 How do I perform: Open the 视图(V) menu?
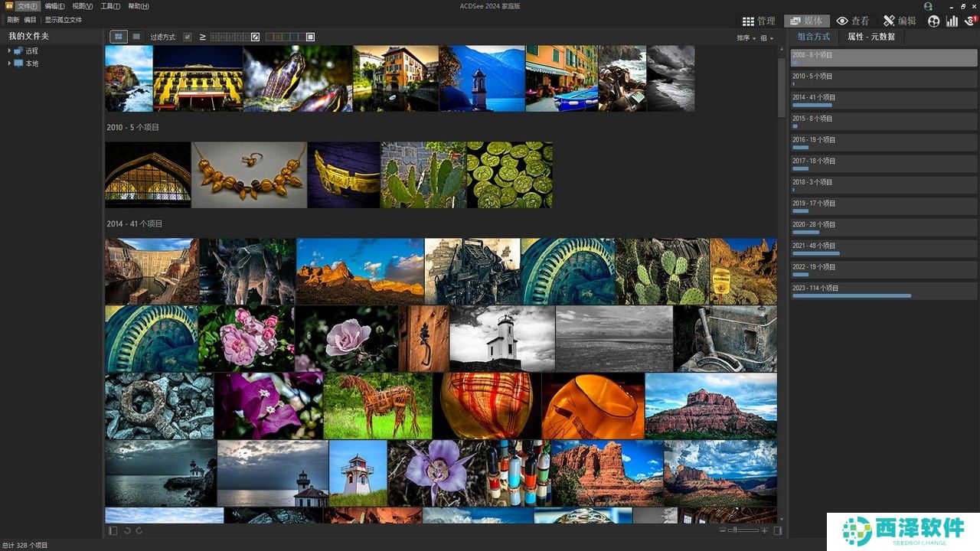coord(83,6)
